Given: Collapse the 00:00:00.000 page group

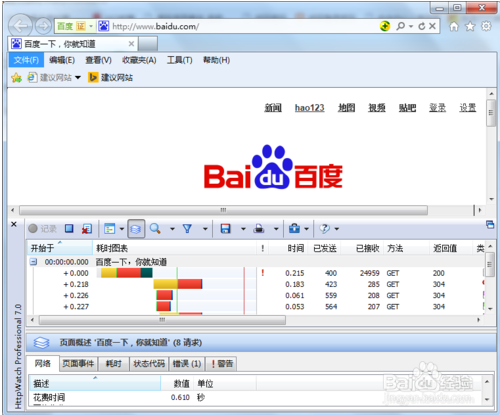Looking at the screenshot, I should (33, 262).
